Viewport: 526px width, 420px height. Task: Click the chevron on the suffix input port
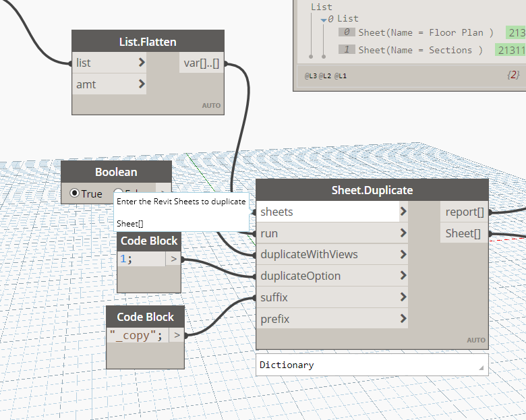tap(403, 297)
